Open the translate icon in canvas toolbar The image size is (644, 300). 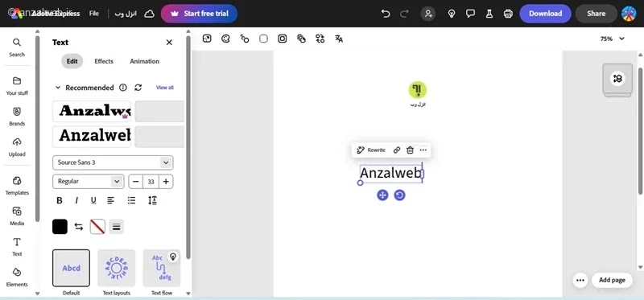(x=339, y=39)
